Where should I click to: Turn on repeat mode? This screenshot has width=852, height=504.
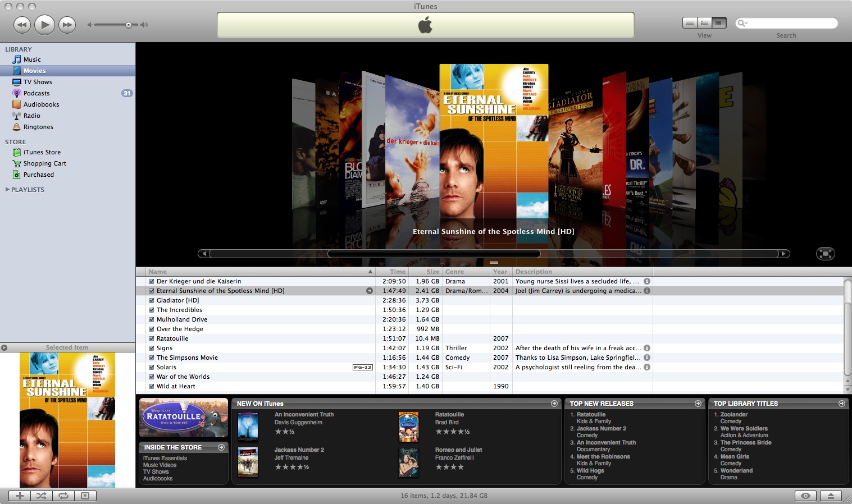(x=63, y=496)
